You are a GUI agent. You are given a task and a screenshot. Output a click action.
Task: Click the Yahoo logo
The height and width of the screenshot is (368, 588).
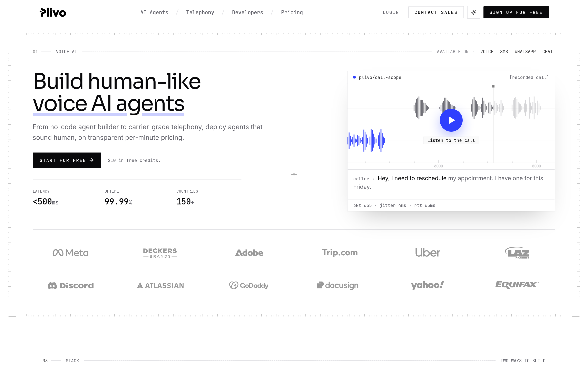427,285
